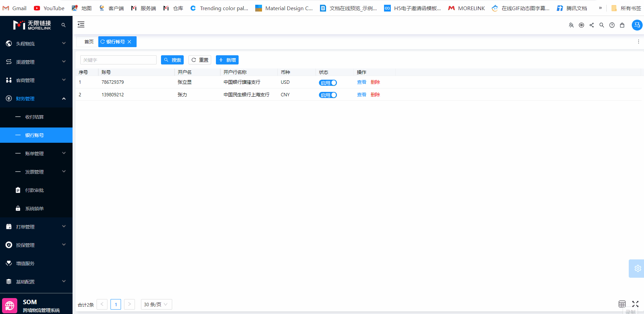Show more bookmarks via chevron

(600, 8)
